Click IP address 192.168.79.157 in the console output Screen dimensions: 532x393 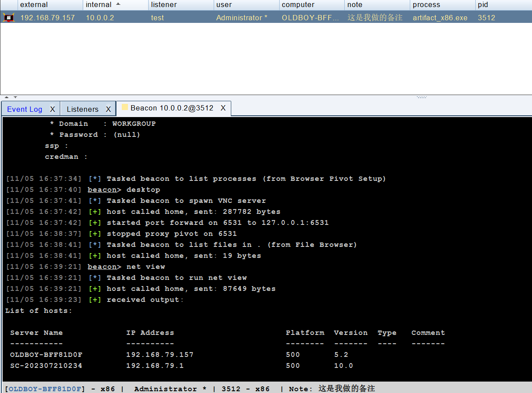tap(160, 355)
